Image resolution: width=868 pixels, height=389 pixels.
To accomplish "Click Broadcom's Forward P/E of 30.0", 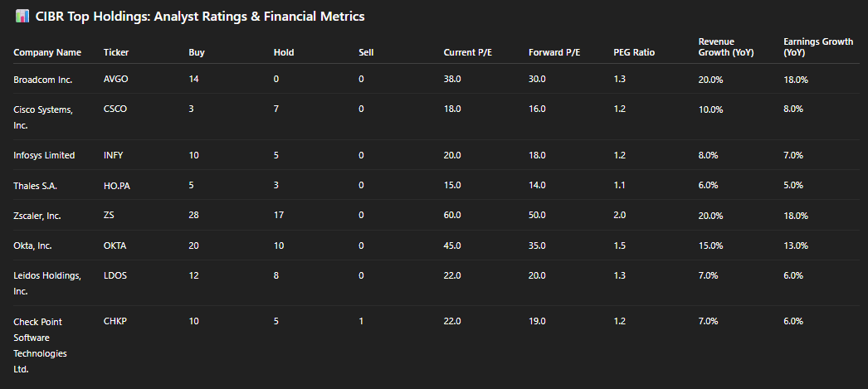I will click(x=538, y=79).
